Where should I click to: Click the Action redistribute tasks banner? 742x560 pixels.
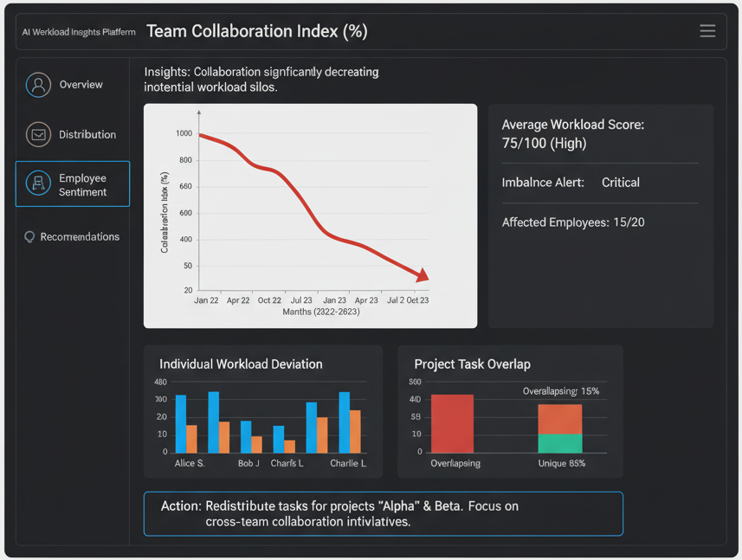tap(384, 513)
